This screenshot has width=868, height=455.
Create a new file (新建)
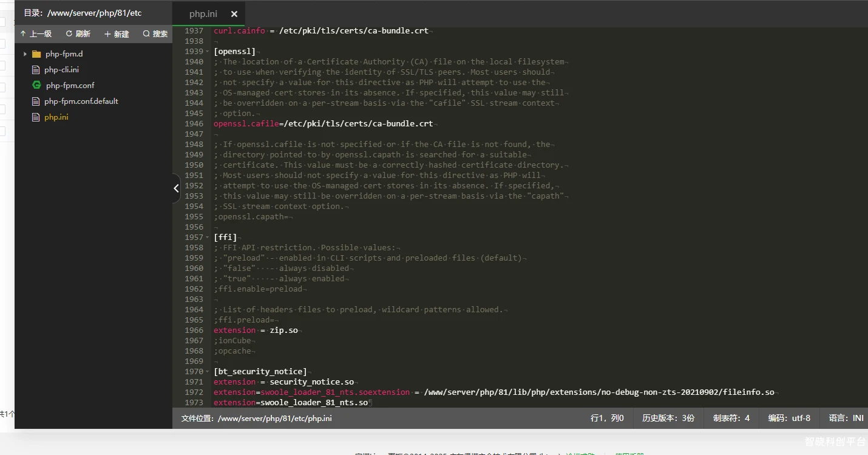tap(117, 34)
